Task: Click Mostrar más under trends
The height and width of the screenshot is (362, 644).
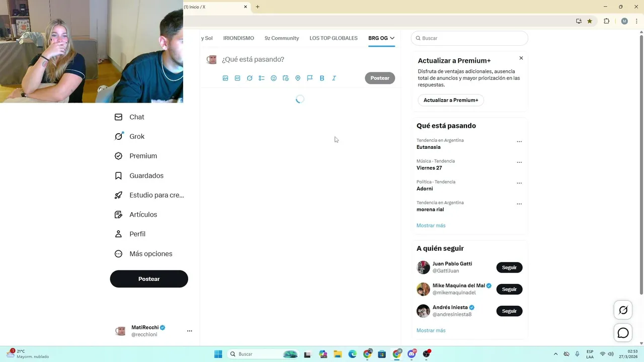Action: pos(431,226)
